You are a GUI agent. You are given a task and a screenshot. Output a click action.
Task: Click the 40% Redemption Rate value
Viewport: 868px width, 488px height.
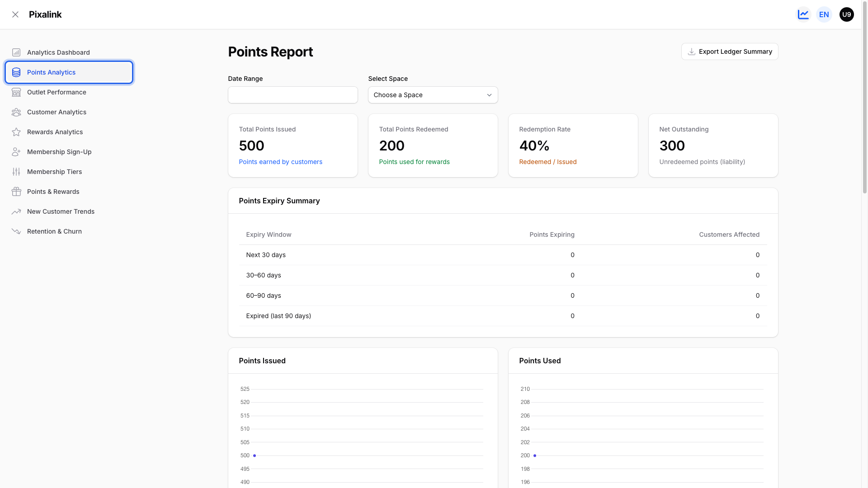tap(534, 146)
